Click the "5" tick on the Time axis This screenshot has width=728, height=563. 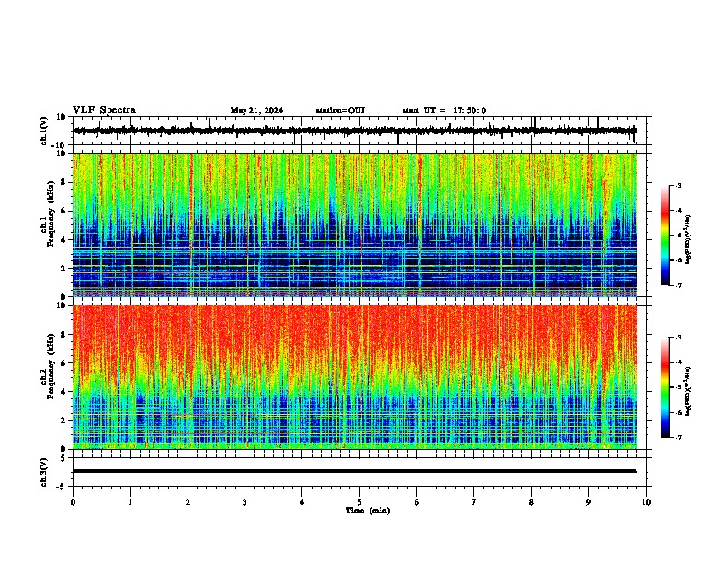click(359, 502)
